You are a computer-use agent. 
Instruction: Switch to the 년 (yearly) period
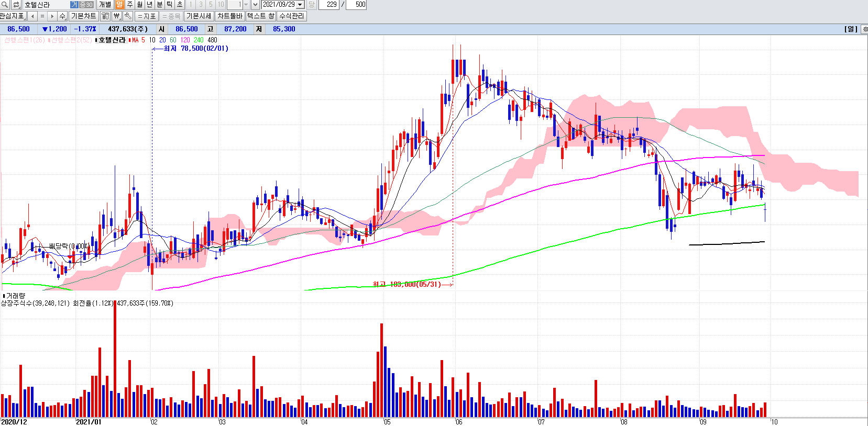pyautogui.click(x=149, y=5)
